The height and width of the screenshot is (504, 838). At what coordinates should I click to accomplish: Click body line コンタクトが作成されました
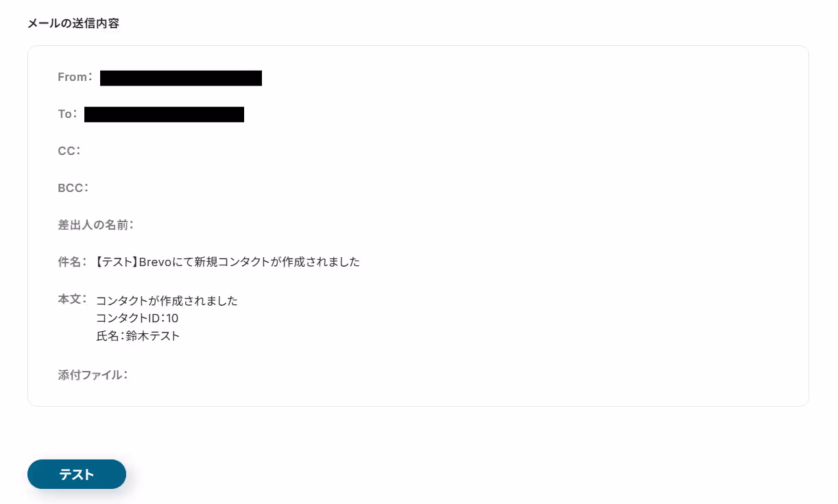(167, 301)
